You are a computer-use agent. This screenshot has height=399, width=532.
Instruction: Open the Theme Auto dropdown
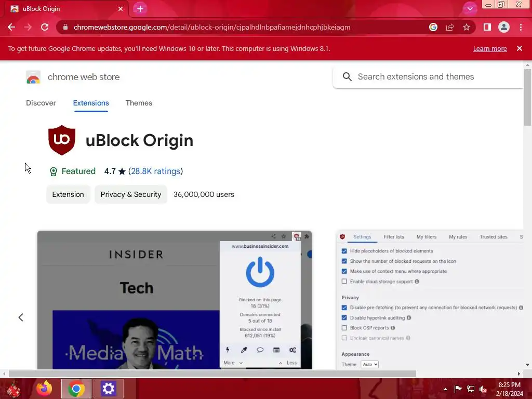click(x=369, y=364)
